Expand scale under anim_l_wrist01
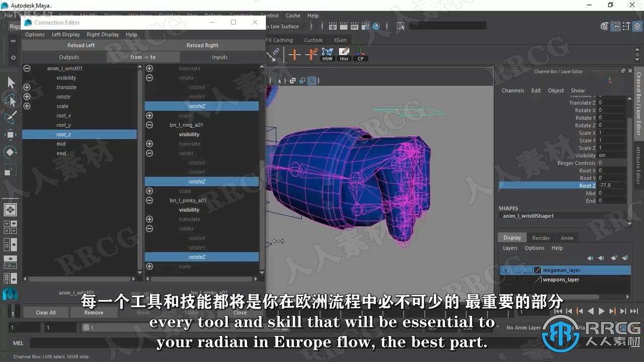The height and width of the screenshot is (362, 644). (x=27, y=106)
